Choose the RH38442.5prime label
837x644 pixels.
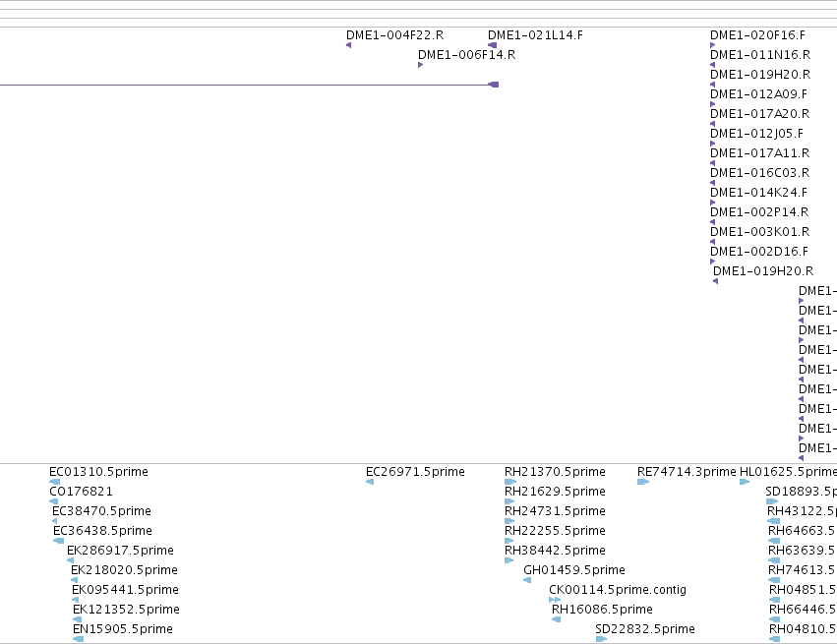555,551
